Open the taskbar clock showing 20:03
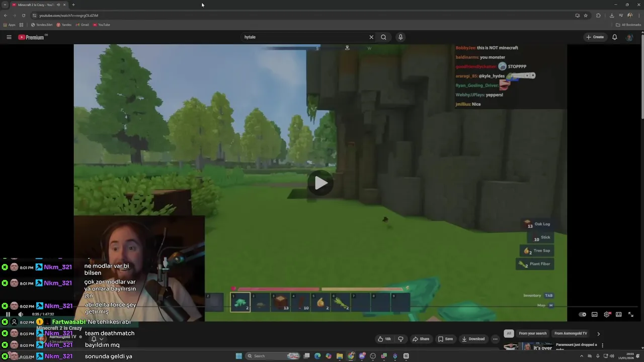The image size is (644, 362). (625, 356)
